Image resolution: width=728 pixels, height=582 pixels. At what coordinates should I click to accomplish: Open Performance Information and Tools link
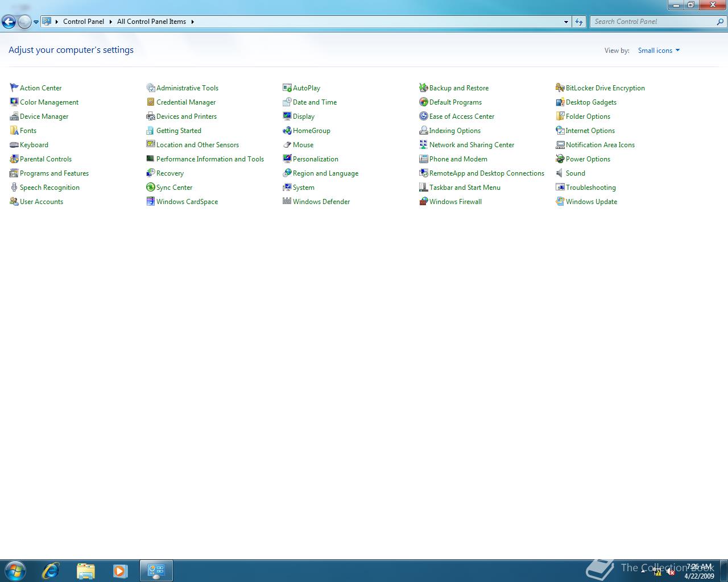210,159
